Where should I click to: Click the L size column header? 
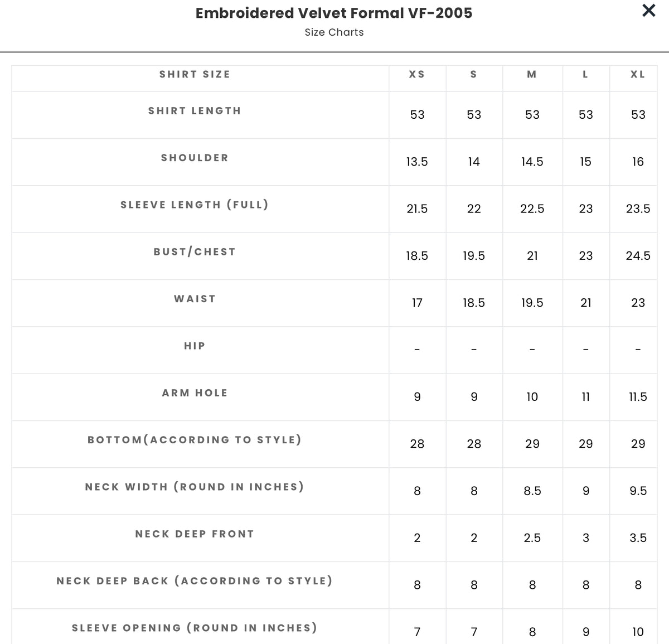click(585, 74)
